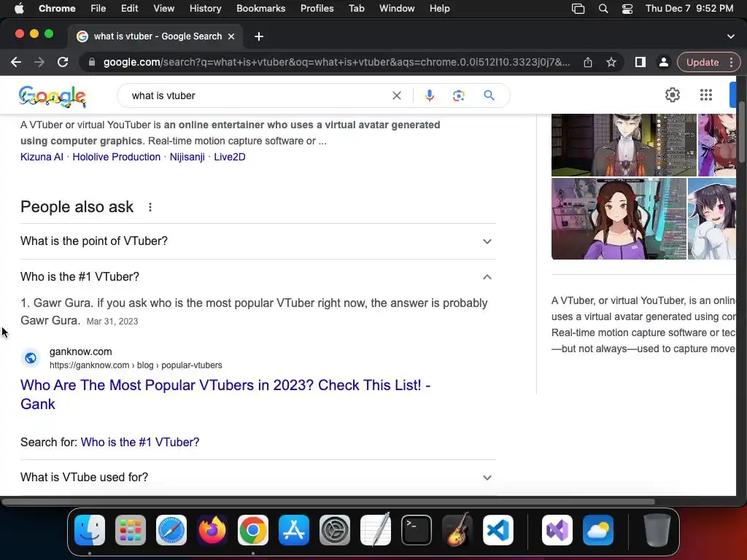Open Launchpad from the Dock

pyautogui.click(x=131, y=530)
